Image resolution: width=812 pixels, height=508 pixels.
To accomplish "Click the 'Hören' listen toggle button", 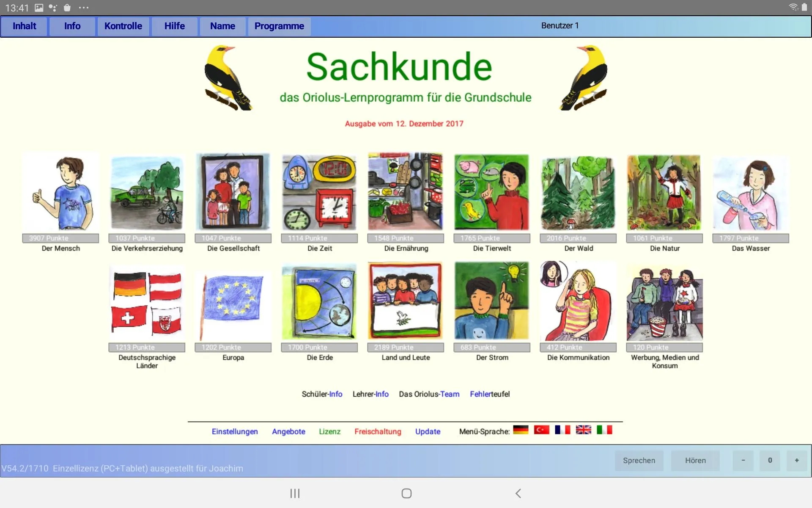I will (695, 460).
